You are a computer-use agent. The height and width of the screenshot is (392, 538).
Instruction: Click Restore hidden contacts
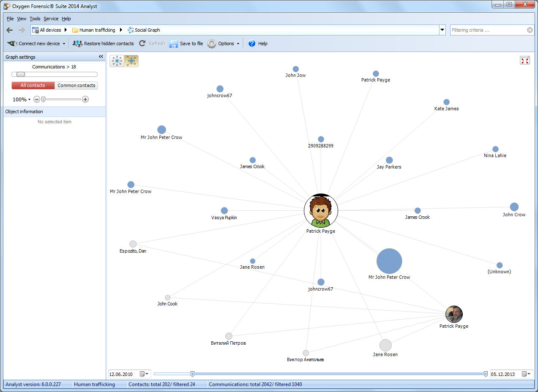coord(103,44)
